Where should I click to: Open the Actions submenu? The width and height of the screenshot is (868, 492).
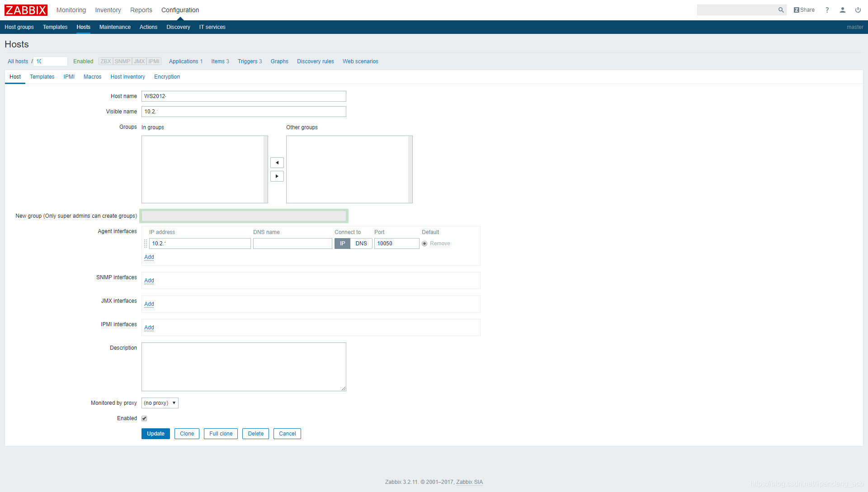[148, 27]
